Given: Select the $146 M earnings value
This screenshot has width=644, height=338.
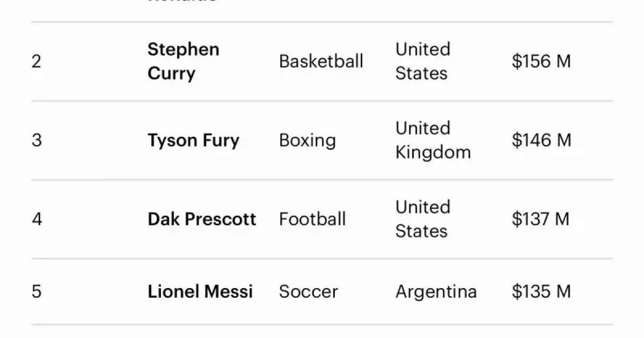Looking at the screenshot, I should point(541,141).
